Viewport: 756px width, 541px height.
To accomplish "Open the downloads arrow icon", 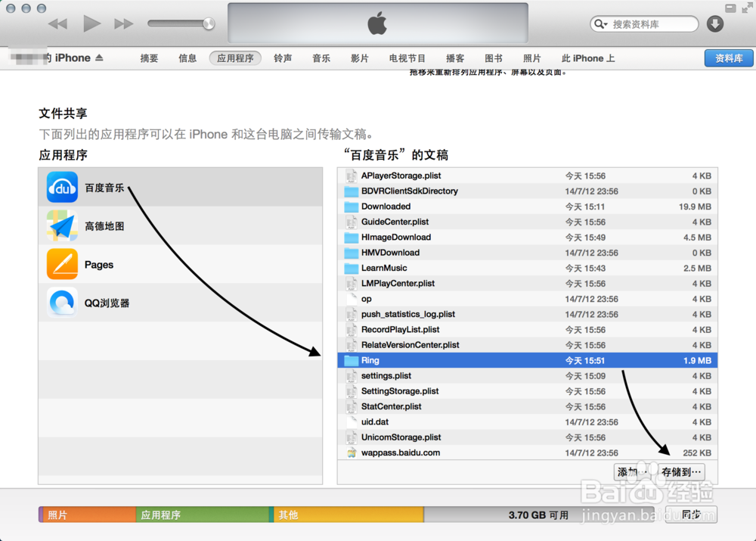I will (715, 23).
